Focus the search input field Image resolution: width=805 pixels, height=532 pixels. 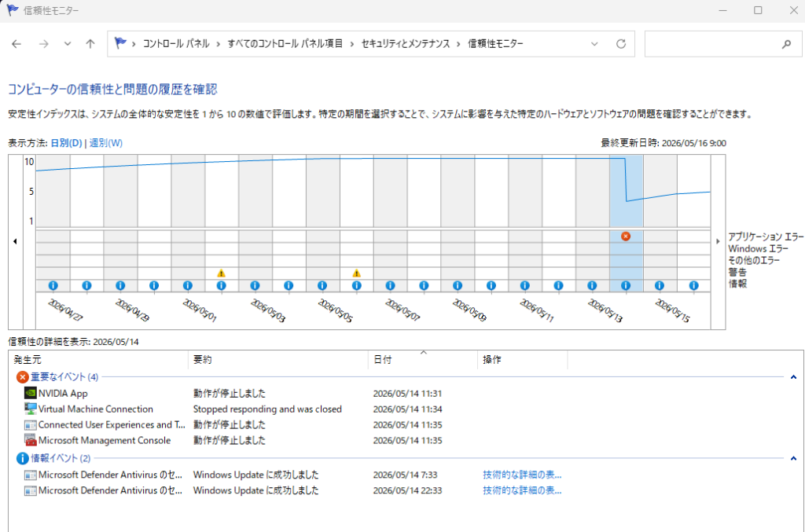point(712,44)
